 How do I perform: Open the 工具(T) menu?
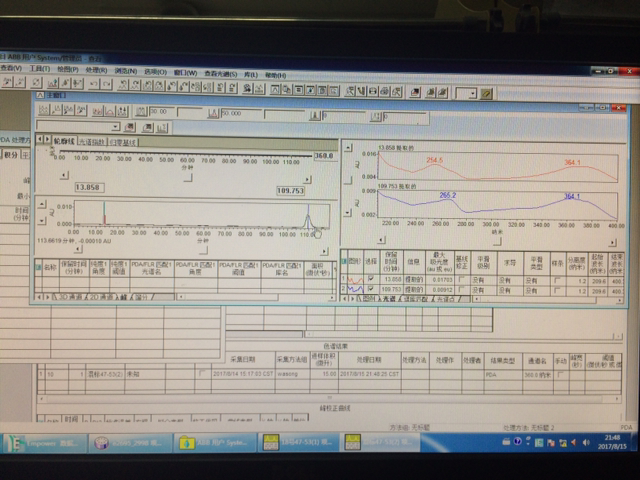click(40, 69)
